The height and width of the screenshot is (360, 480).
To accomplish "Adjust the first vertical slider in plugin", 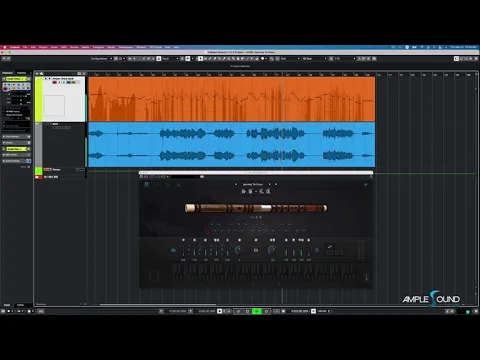I will point(183,250).
